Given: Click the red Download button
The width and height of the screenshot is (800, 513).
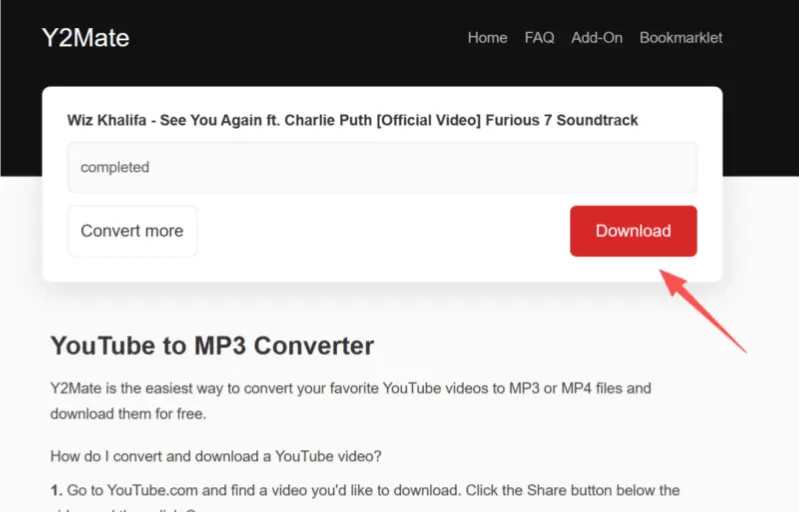Looking at the screenshot, I should 633,231.
